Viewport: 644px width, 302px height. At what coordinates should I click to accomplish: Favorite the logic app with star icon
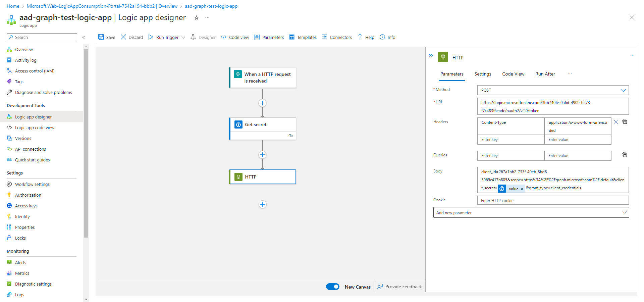[x=197, y=17]
